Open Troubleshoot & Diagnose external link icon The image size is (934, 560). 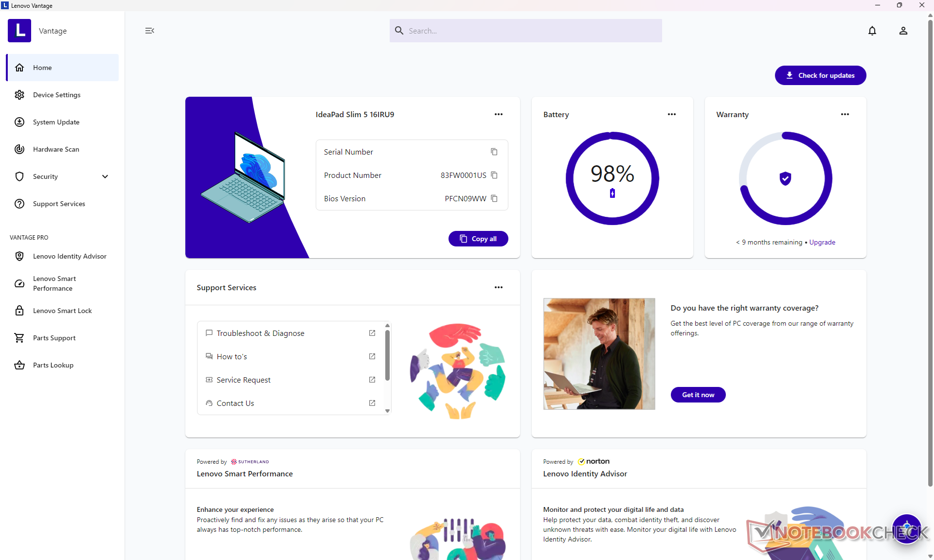(x=372, y=333)
